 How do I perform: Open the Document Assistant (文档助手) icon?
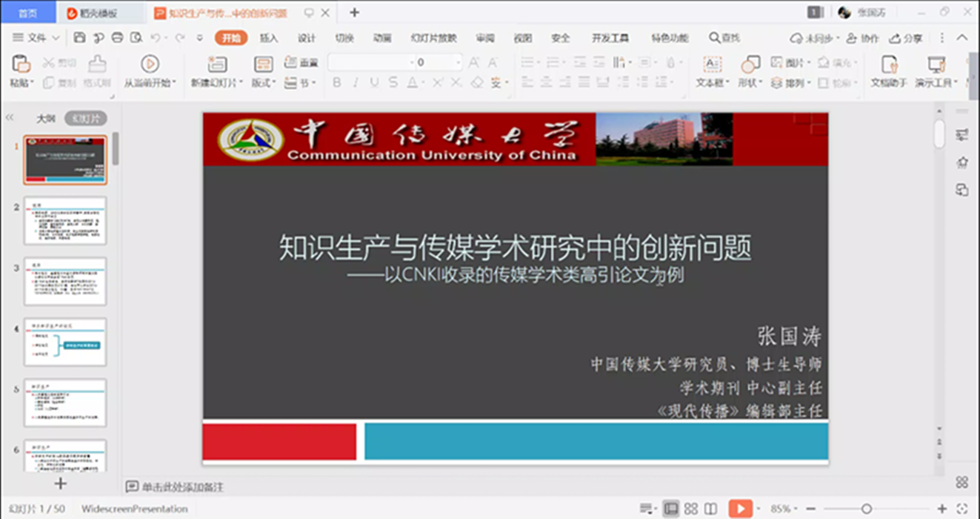pos(889,65)
